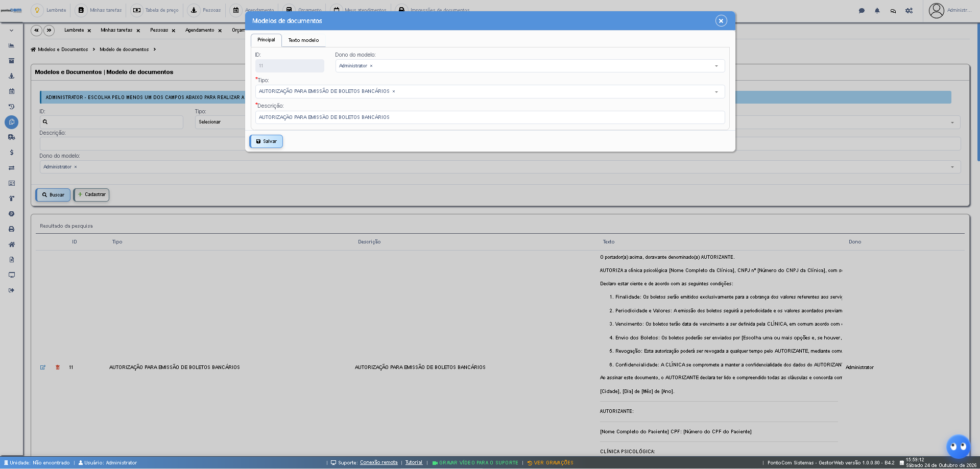Switch to the Texto modelo tab

(303, 40)
